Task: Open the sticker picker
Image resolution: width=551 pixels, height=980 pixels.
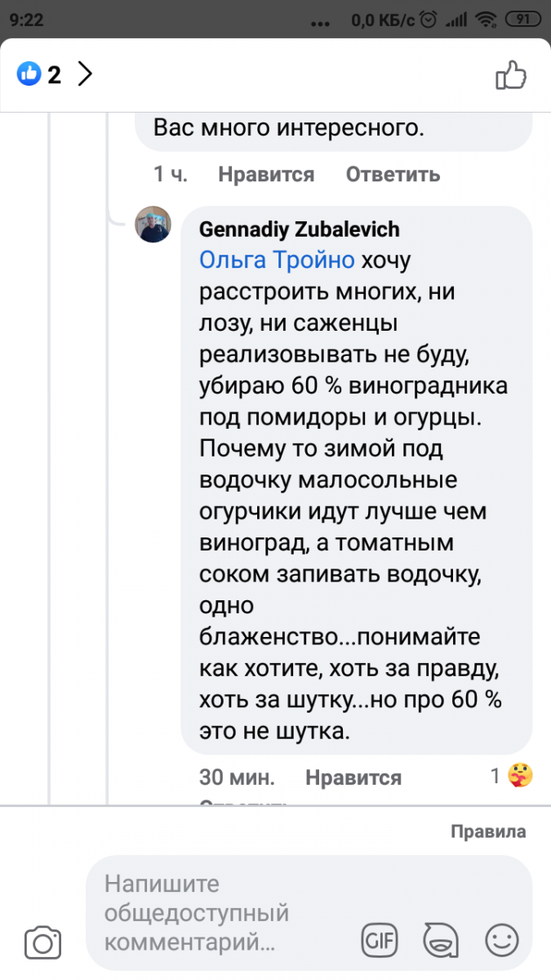Action: (441, 941)
